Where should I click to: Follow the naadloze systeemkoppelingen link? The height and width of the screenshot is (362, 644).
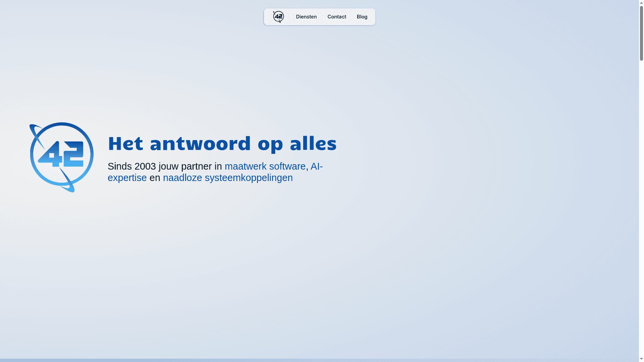(227, 177)
